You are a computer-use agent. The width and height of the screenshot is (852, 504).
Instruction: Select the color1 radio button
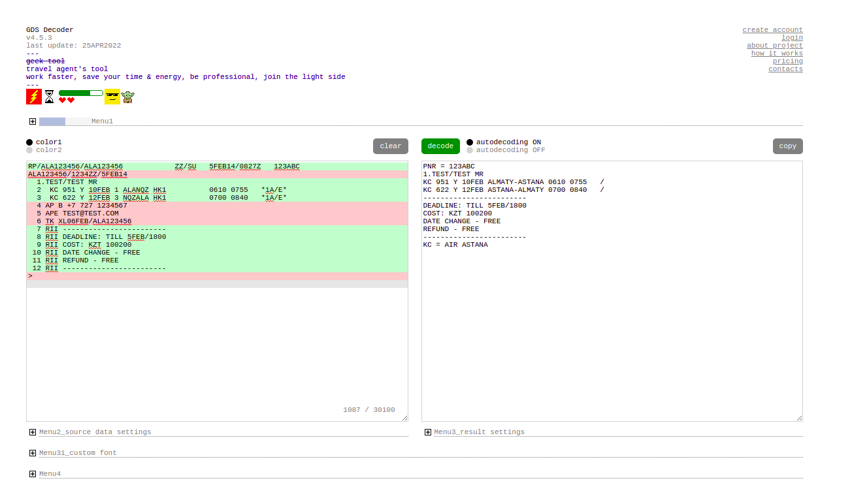[29, 142]
